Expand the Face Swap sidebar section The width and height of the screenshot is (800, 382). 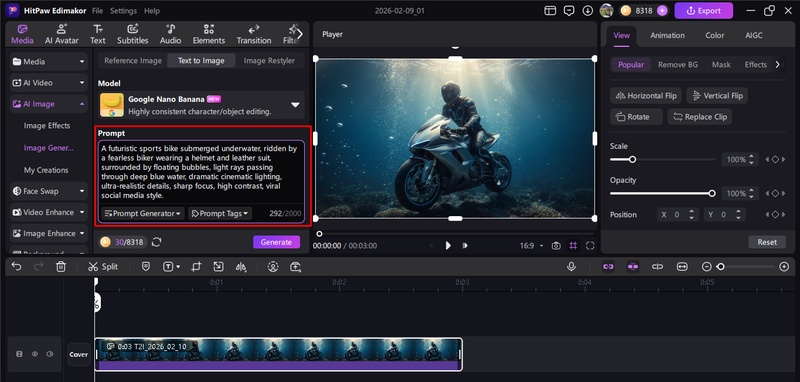[x=49, y=191]
